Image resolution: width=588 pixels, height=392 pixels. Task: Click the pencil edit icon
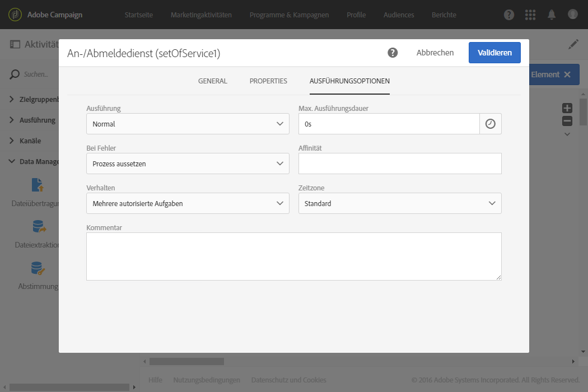coord(573,44)
